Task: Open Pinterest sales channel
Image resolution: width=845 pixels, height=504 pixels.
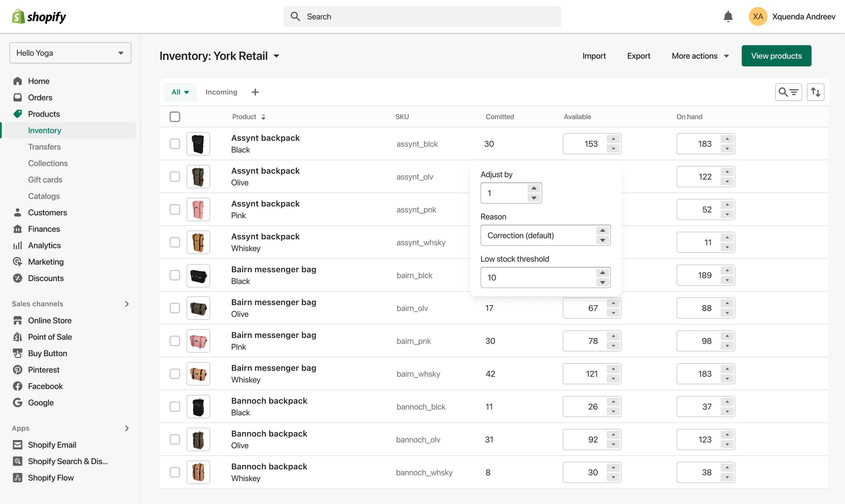Action: [43, 370]
